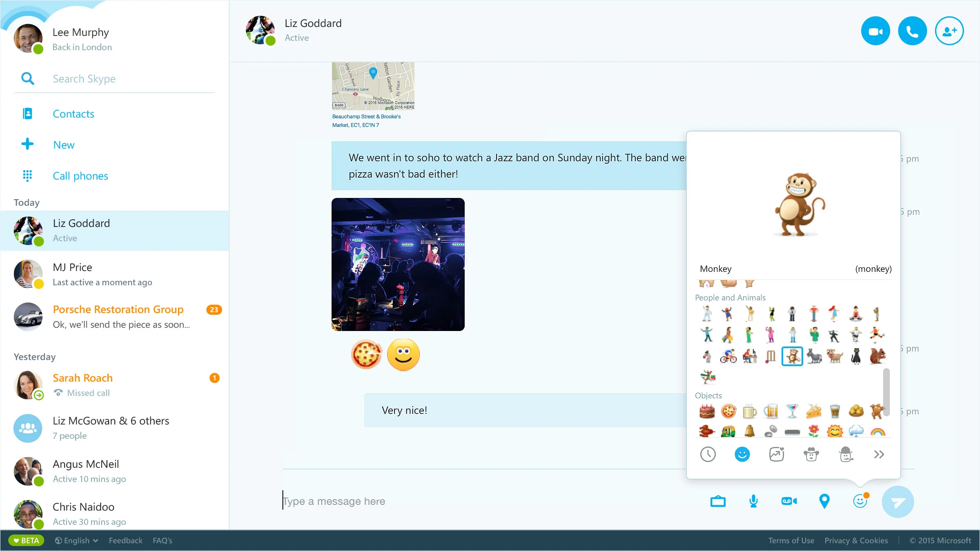980x551 pixels.
Task: Pick the black cat emoticon
Action: (x=856, y=356)
